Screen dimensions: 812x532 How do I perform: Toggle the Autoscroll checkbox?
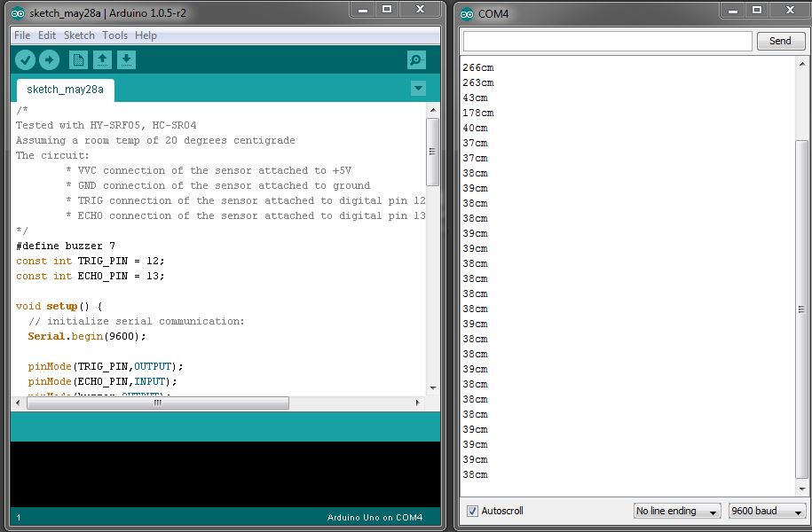tap(472, 511)
